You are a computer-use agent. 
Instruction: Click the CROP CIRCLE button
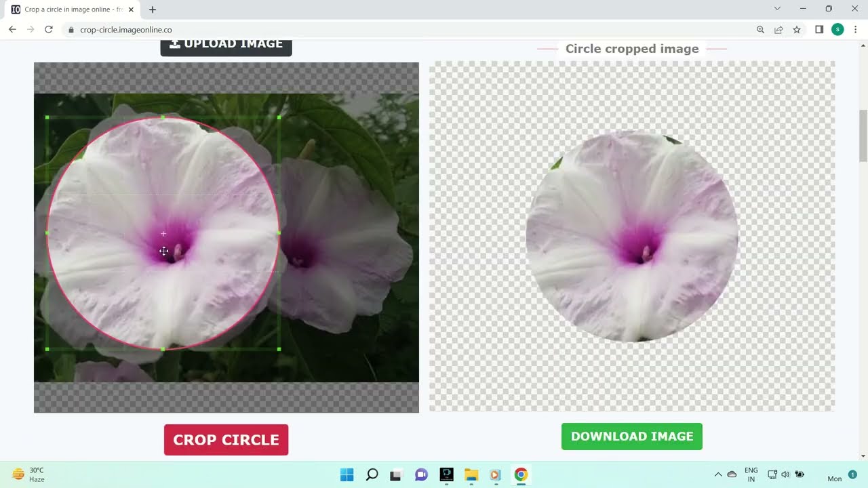click(x=226, y=440)
